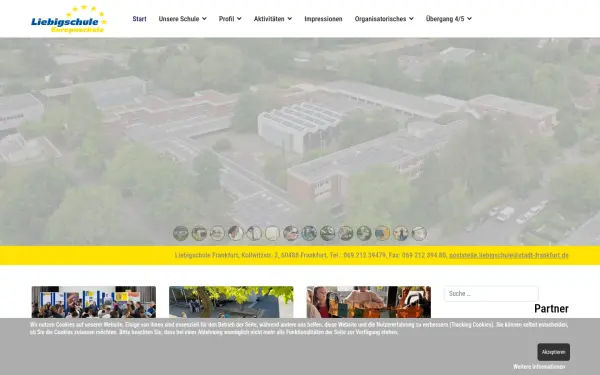The width and height of the screenshot is (600, 375).
Task: Go to the Impressionen page
Action: click(323, 19)
